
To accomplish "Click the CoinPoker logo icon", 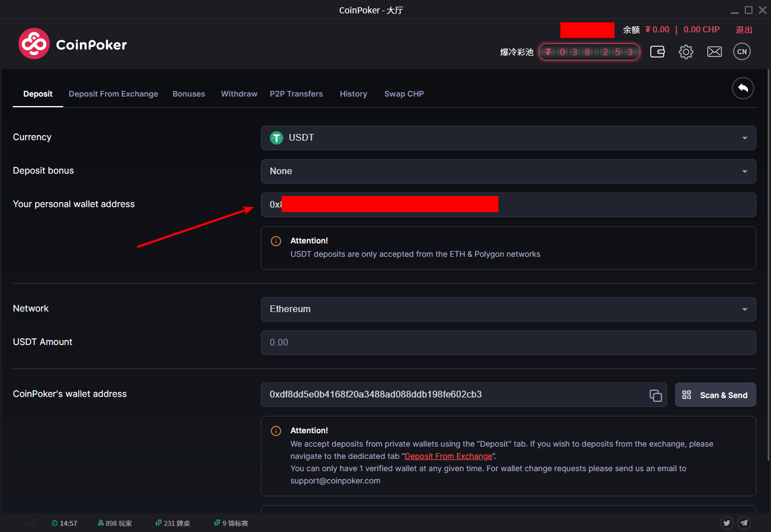I will pos(34,44).
